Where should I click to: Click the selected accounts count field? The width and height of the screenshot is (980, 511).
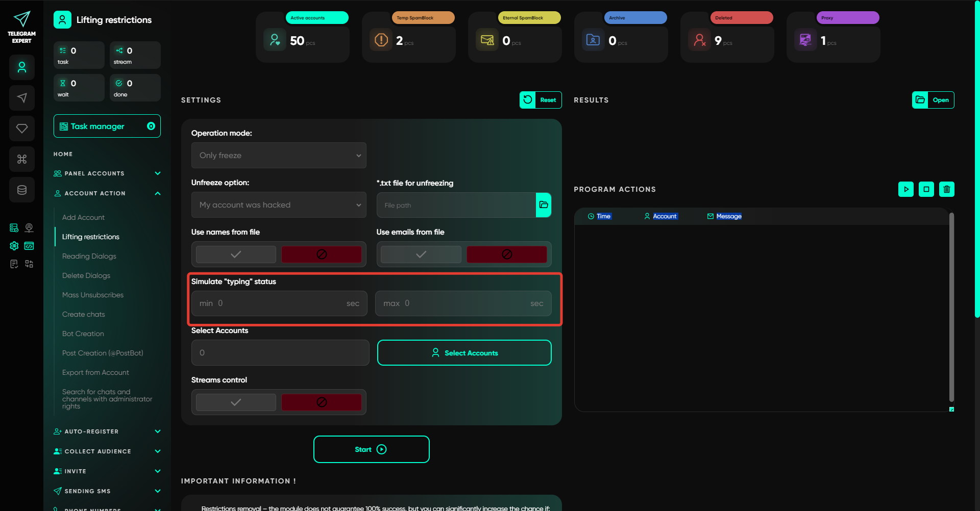point(280,353)
